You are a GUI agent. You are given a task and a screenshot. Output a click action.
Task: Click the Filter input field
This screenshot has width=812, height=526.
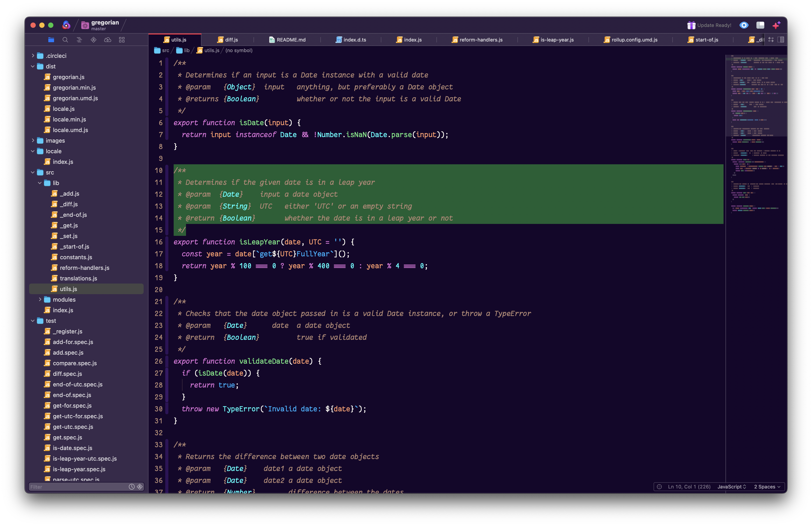click(77, 487)
